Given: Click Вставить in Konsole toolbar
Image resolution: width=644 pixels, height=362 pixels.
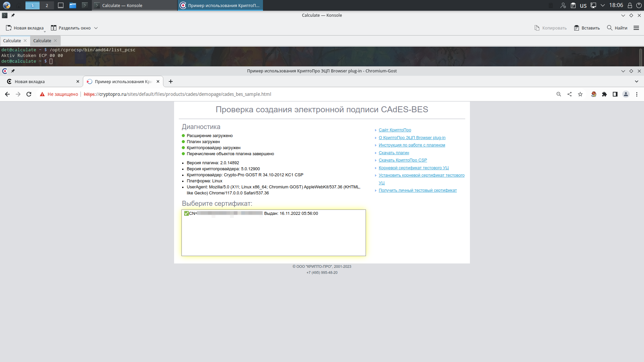Looking at the screenshot, I should pos(587,28).
